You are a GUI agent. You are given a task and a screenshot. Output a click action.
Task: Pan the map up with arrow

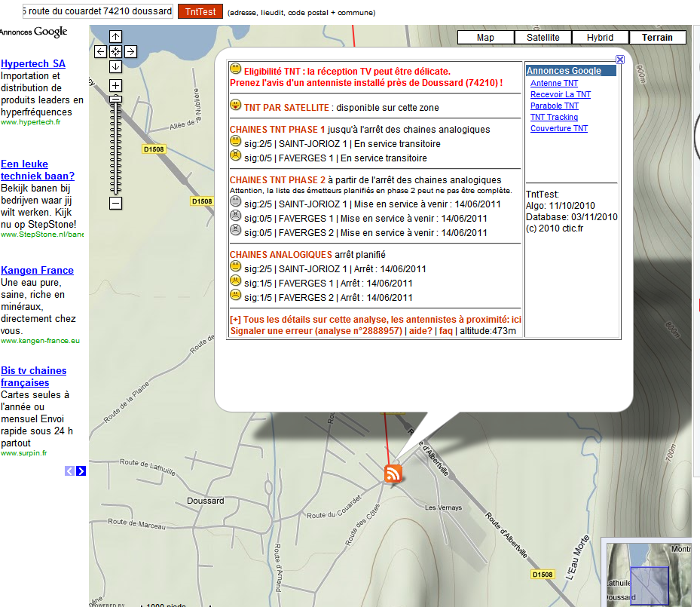(115, 37)
